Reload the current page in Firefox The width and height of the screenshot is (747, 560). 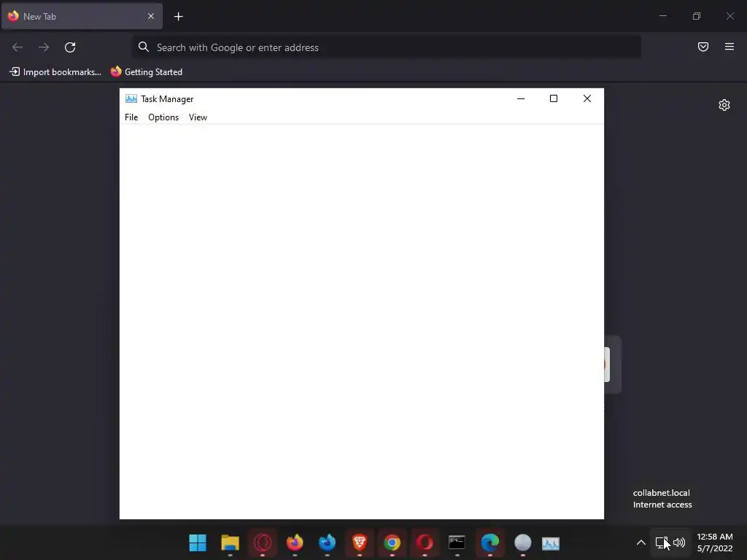pyautogui.click(x=70, y=47)
